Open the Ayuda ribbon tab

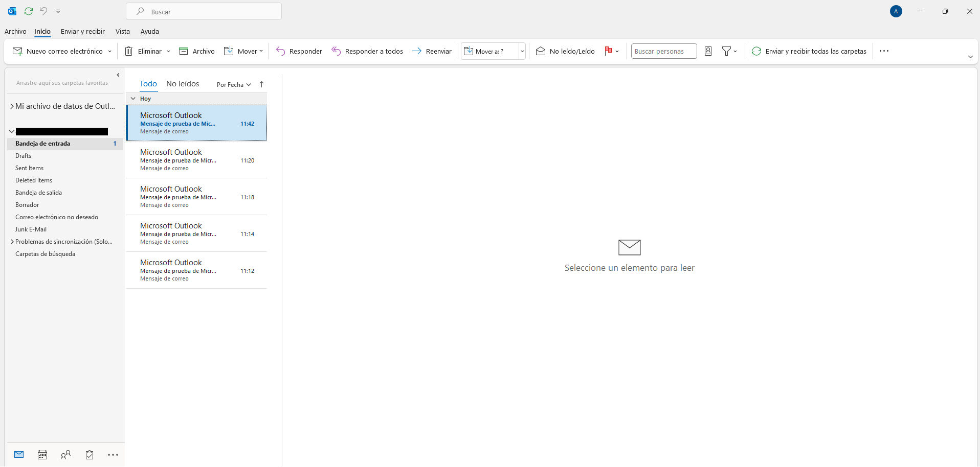(150, 31)
